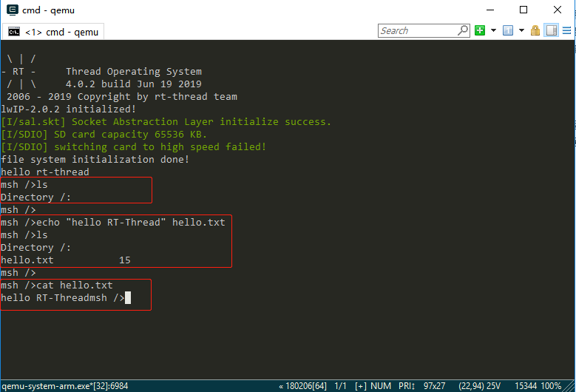Toggle the lock scrolling padlock icon

pos(535,30)
